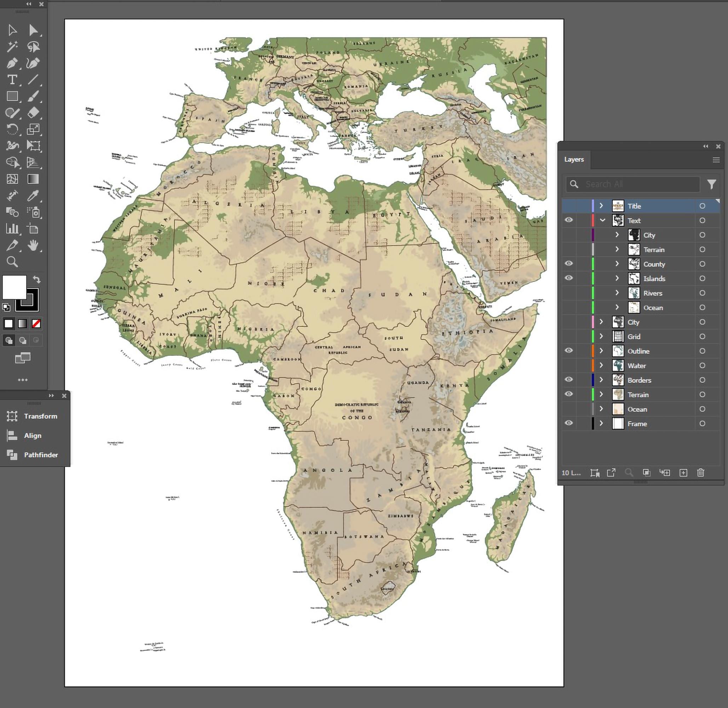The height and width of the screenshot is (708, 728).
Task: Select the Hand tool
Action: (33, 245)
